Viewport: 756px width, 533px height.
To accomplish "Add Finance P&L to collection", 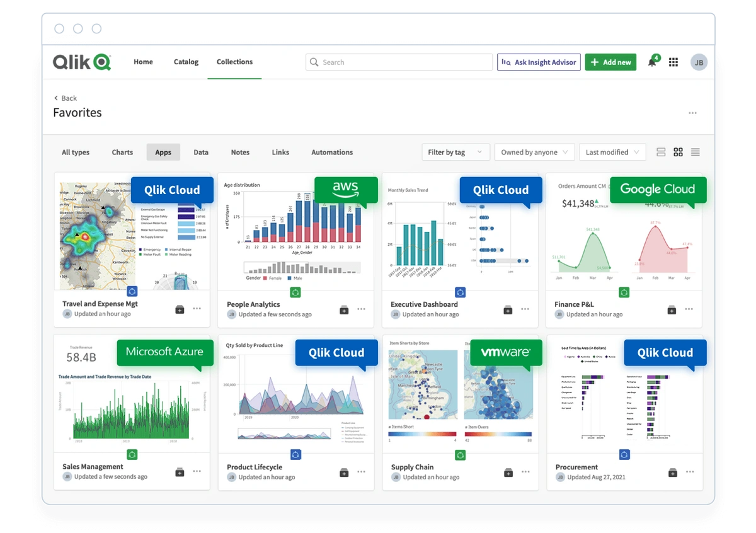I will (x=672, y=309).
